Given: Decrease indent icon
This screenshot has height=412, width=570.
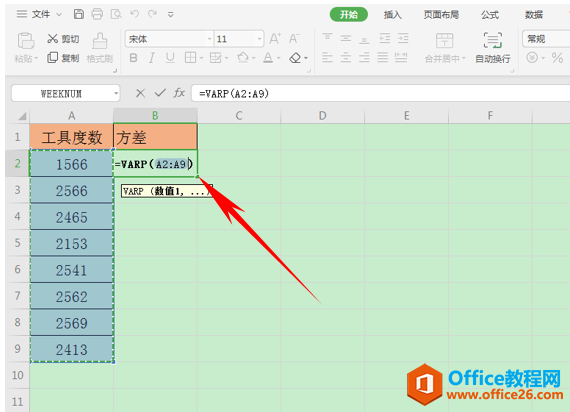Looking at the screenshot, I should pos(385,38).
